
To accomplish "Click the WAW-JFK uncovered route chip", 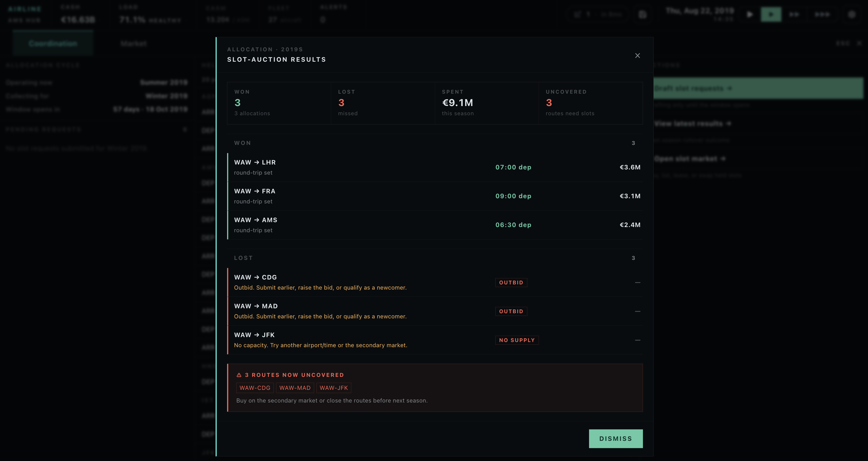I will [x=334, y=388].
